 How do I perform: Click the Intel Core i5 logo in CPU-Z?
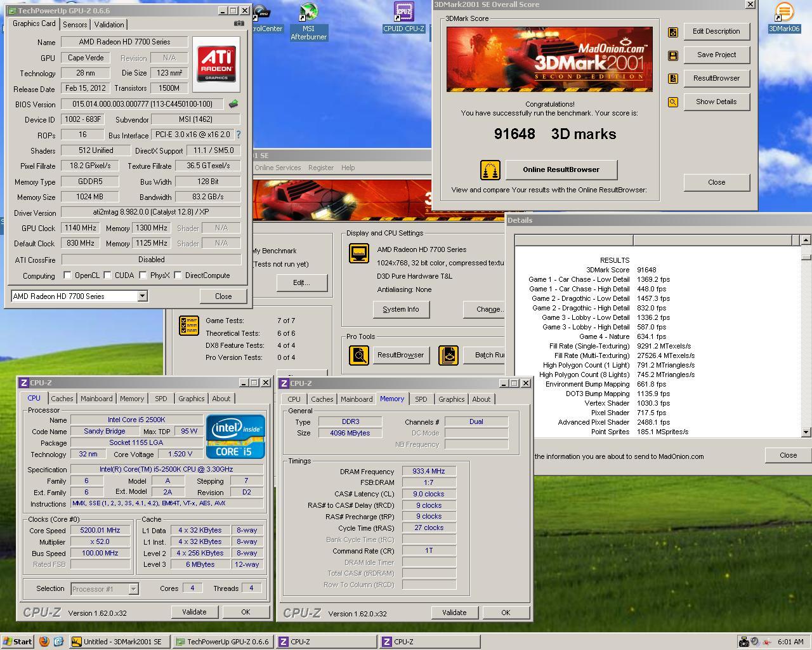[235, 437]
